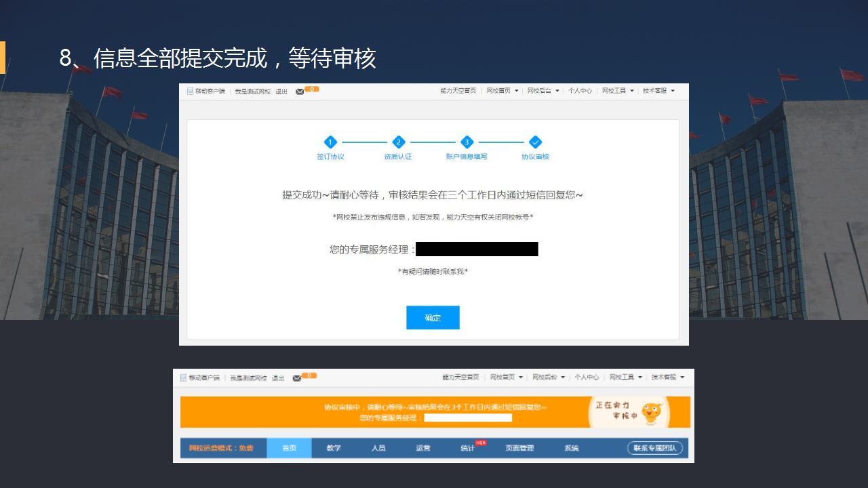This screenshot has height=488, width=868.
Task: Go to the 人员 tab
Action: [x=378, y=448]
